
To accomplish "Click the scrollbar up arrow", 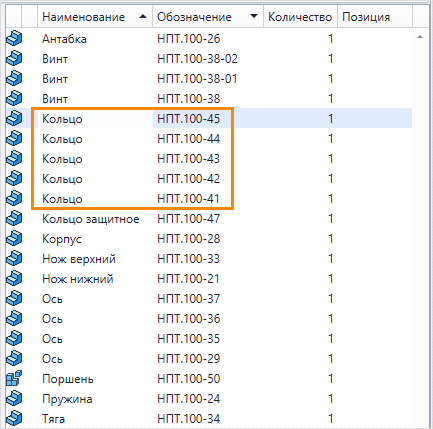I will point(420,37).
